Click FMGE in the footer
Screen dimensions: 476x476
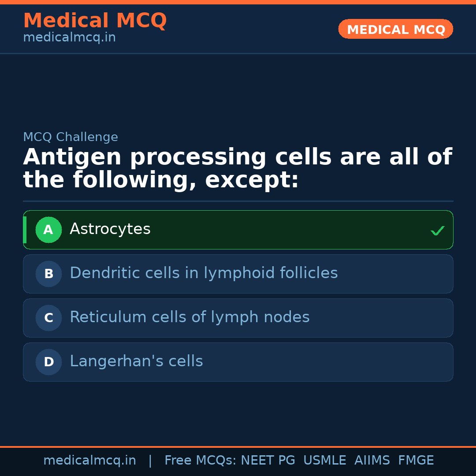click(x=416, y=461)
